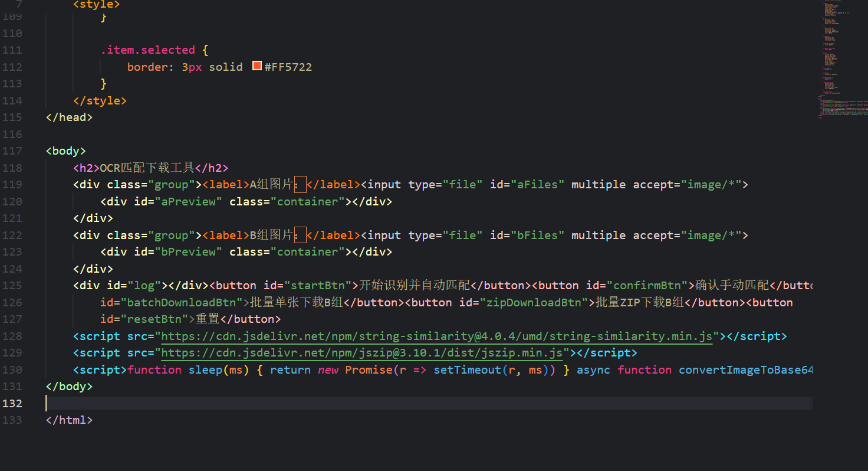The image size is (868, 471).
Task: Open the jszip CDN script link
Action: [x=362, y=353]
